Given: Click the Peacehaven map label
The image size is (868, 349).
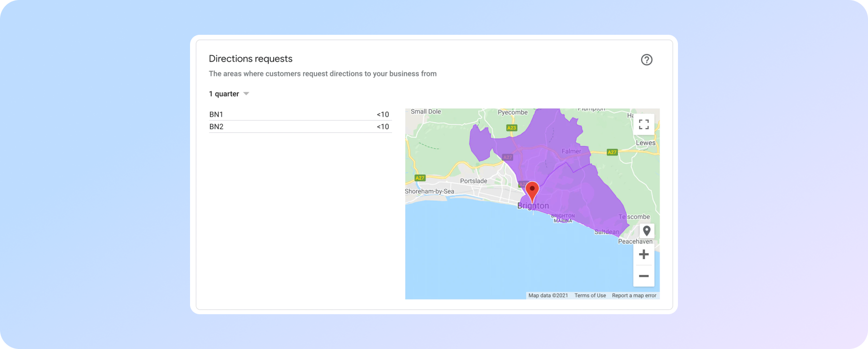Looking at the screenshot, I should pos(635,241).
